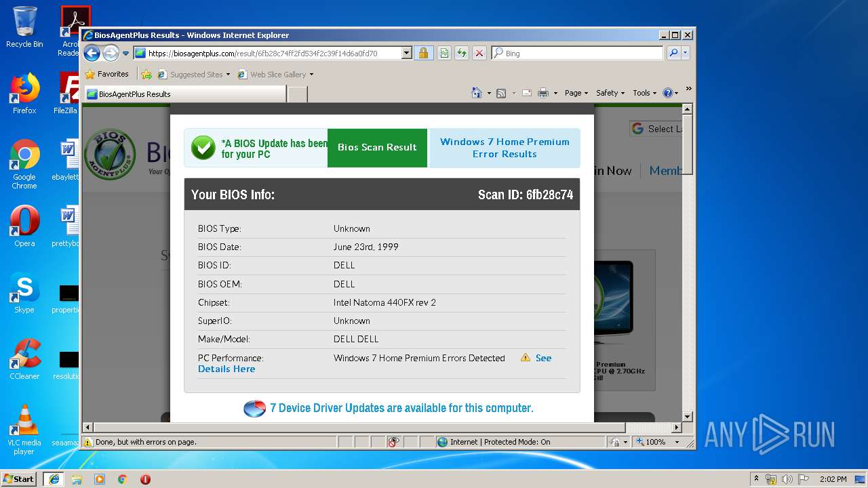This screenshot has height=488, width=868.
Task: Select the Bios Scan Result tab
Action: pyautogui.click(x=377, y=148)
